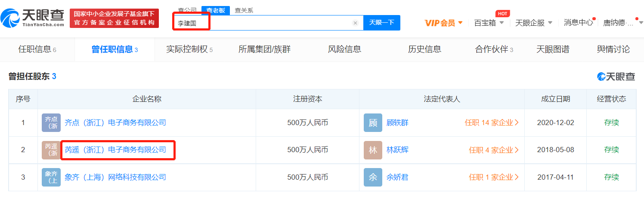The width and height of the screenshot is (644, 202).
Task: Open legal representative 林跃辉 profile
Action: [397, 150]
